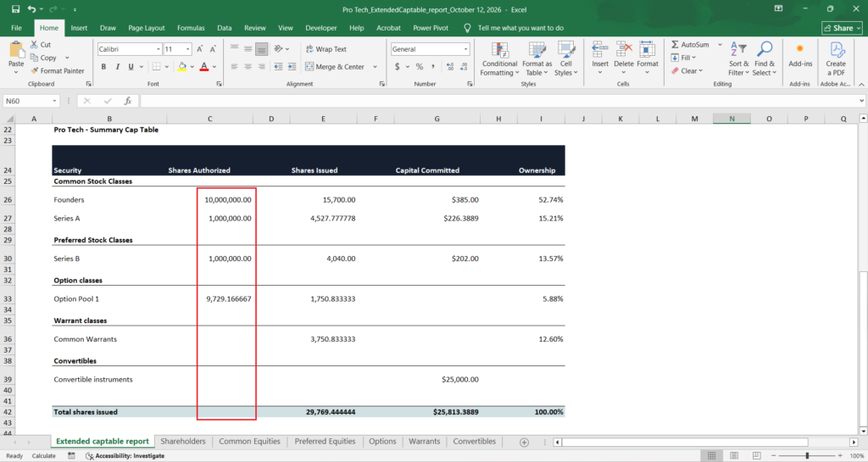Toggle center horizontal alignment

(x=248, y=66)
